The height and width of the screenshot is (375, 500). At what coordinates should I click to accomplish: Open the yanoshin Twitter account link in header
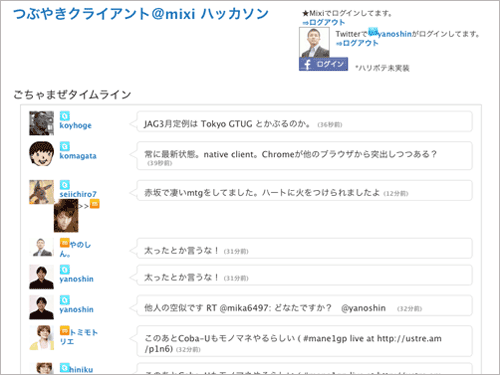395,34
